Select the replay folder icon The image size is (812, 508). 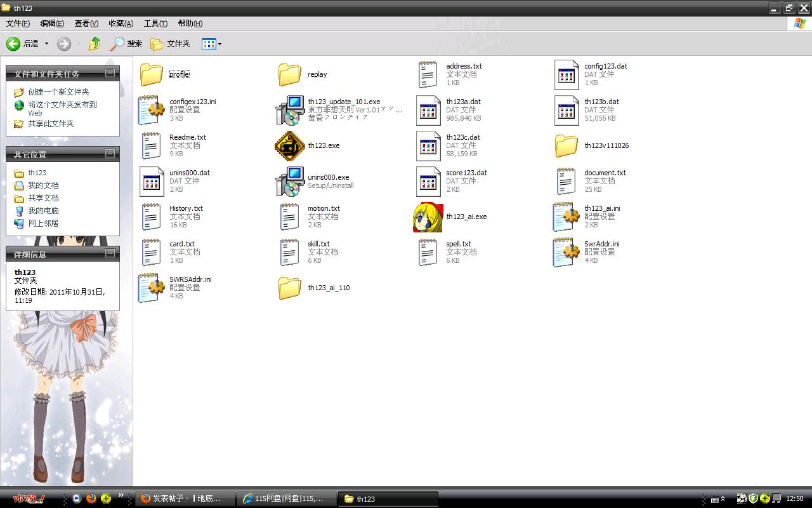click(x=289, y=74)
